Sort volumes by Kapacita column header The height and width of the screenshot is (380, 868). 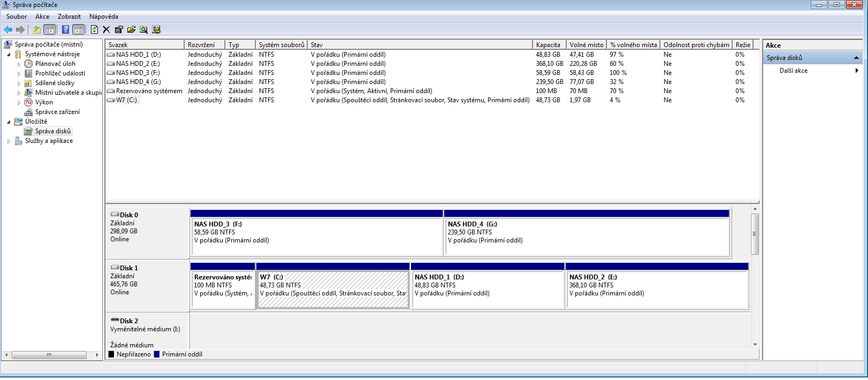coord(549,45)
